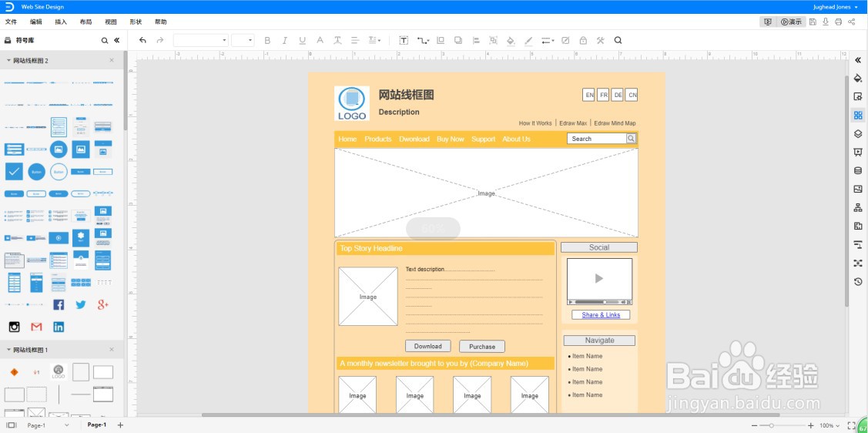
Task: Open the 插入 menu
Action: 61,22
